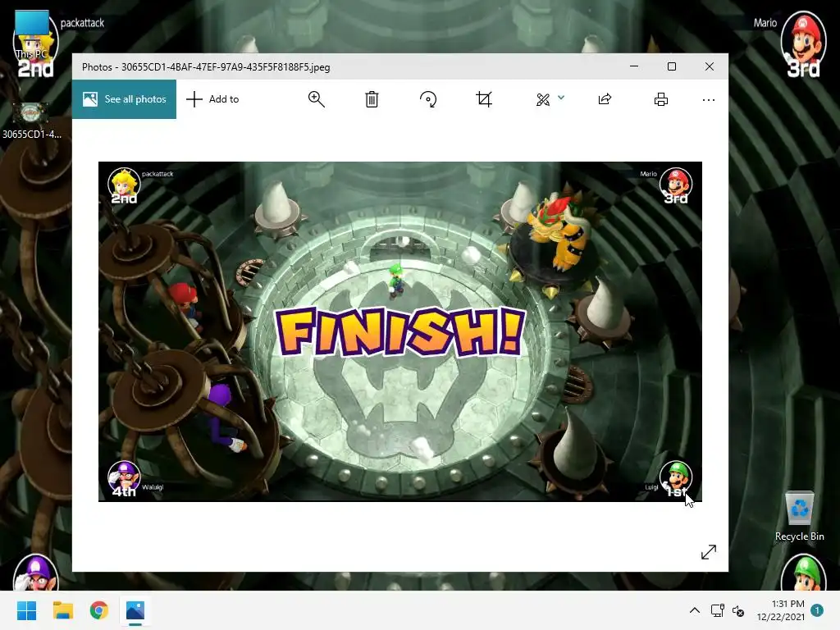The image size is (840, 630).
Task: Rotate the image with rotate icon
Action: 428,99
